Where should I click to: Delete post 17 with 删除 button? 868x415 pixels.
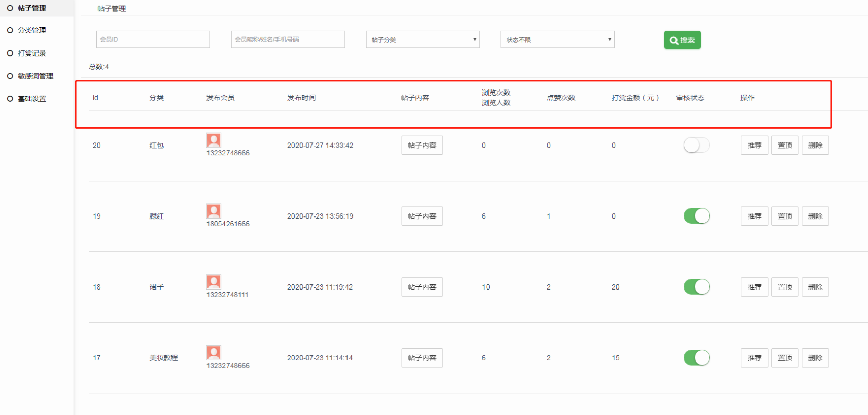815,358
